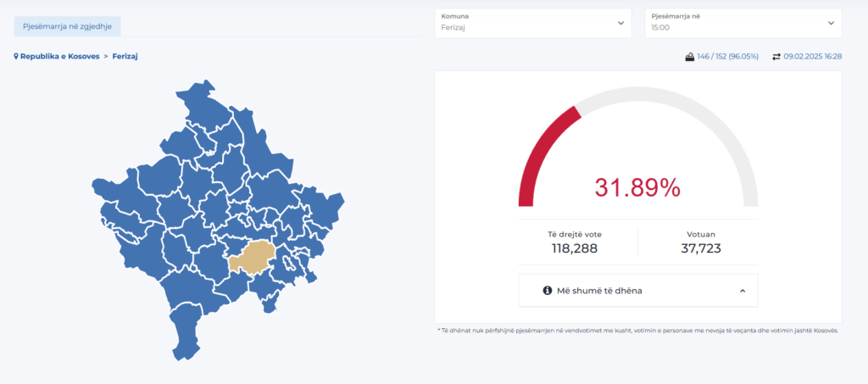The image size is (868, 384).
Task: Click the ballot box icon beside 146 / 152
Action: 690,57
